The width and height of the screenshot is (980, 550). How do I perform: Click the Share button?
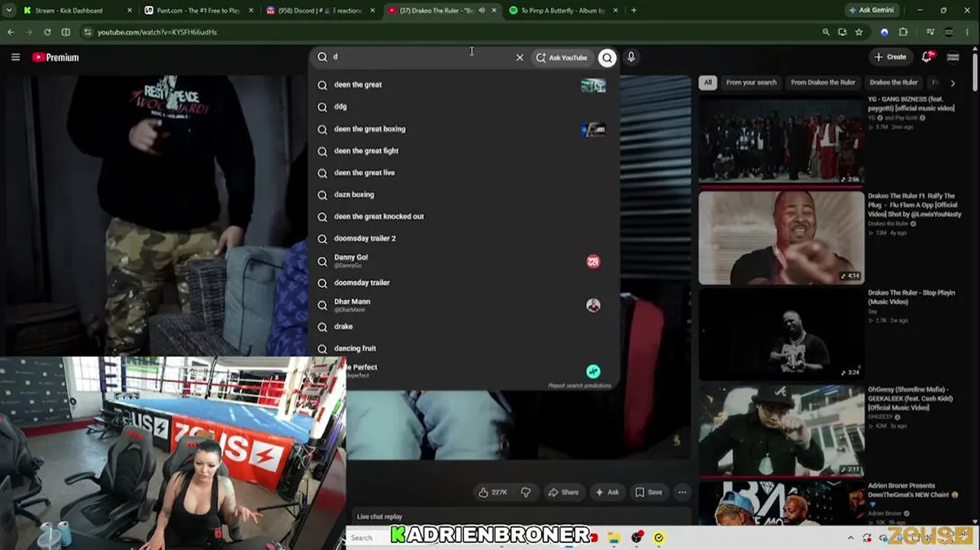[x=563, y=493]
